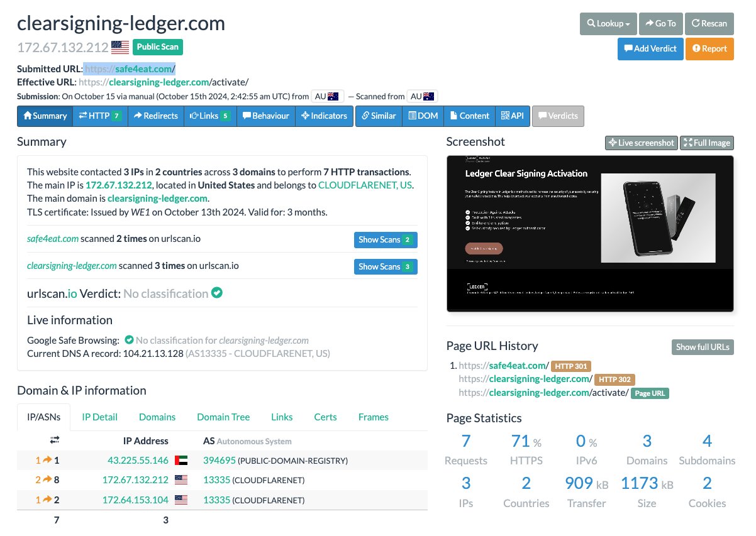Switch to the Indicators tab
The height and width of the screenshot is (536, 756).
tap(324, 116)
